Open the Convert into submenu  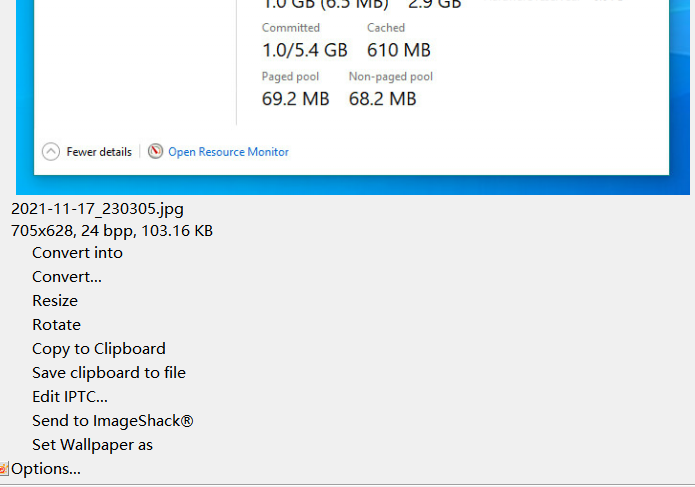point(77,253)
